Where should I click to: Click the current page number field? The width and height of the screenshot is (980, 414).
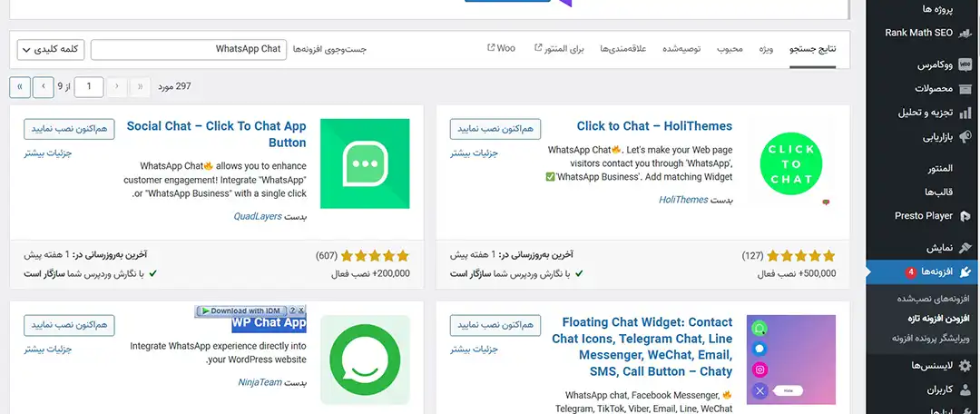point(89,87)
